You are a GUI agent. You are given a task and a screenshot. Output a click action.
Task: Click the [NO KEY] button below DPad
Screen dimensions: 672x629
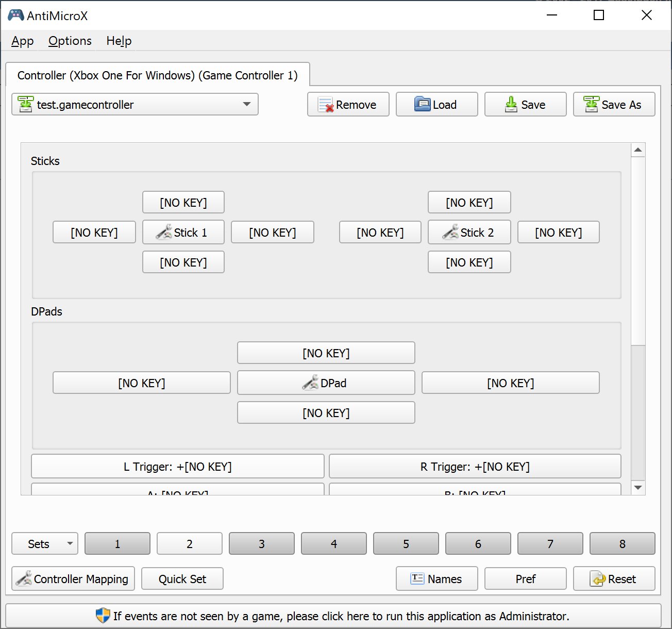[326, 413]
